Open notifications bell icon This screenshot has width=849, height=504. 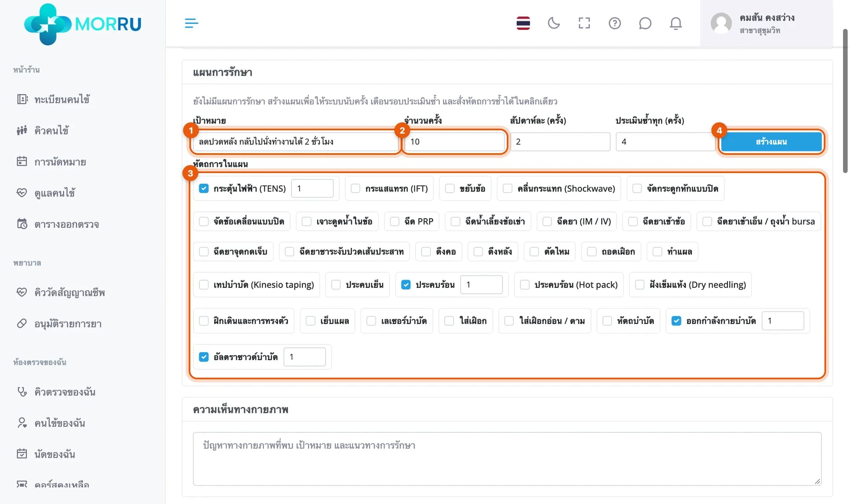[676, 23]
